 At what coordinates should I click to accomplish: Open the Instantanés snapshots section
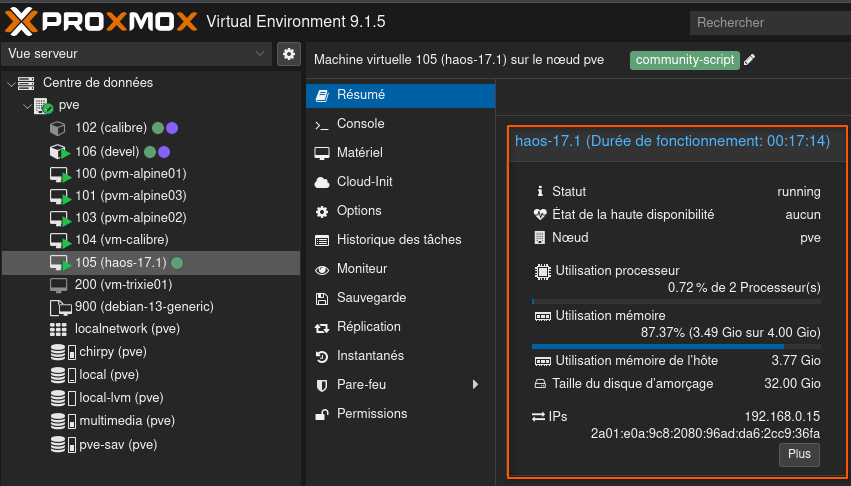[x=370, y=356]
